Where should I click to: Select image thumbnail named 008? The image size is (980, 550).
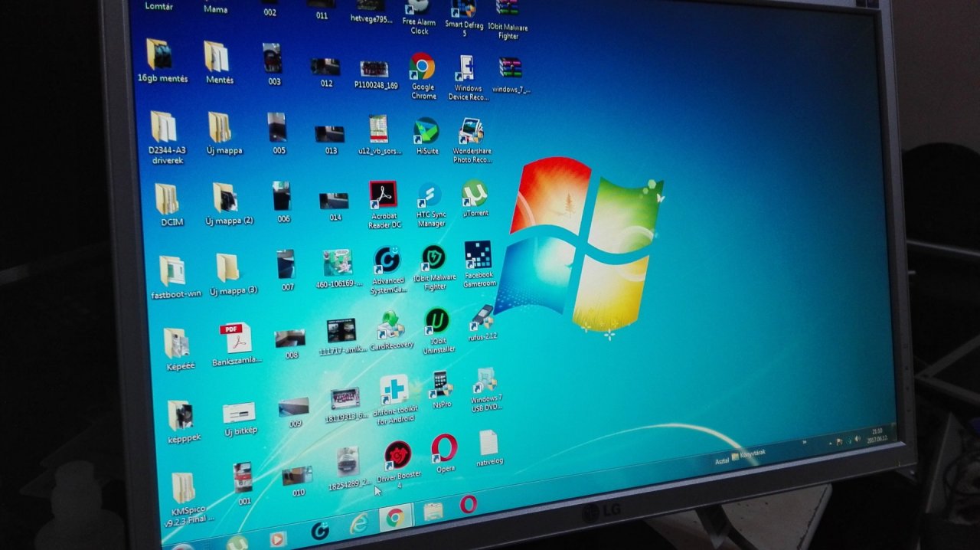tap(290, 338)
